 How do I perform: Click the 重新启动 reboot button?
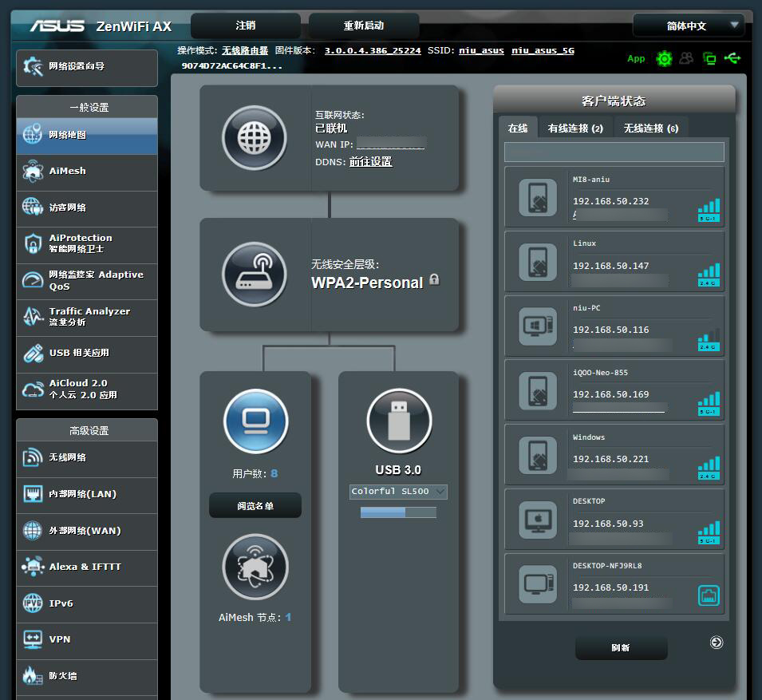[364, 26]
